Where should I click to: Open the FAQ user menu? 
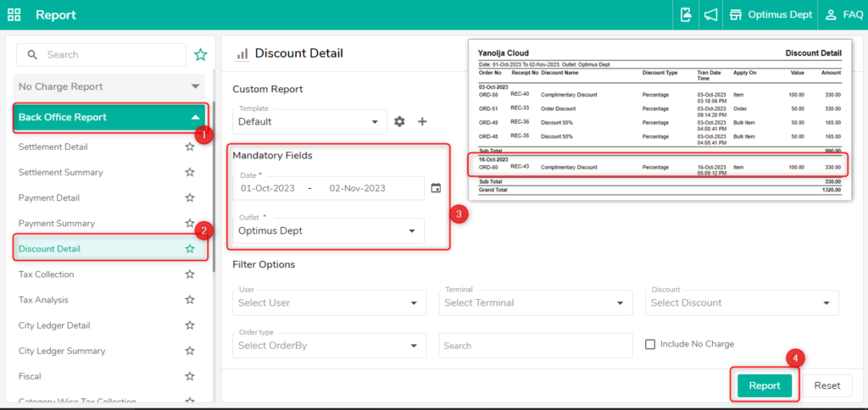843,15
